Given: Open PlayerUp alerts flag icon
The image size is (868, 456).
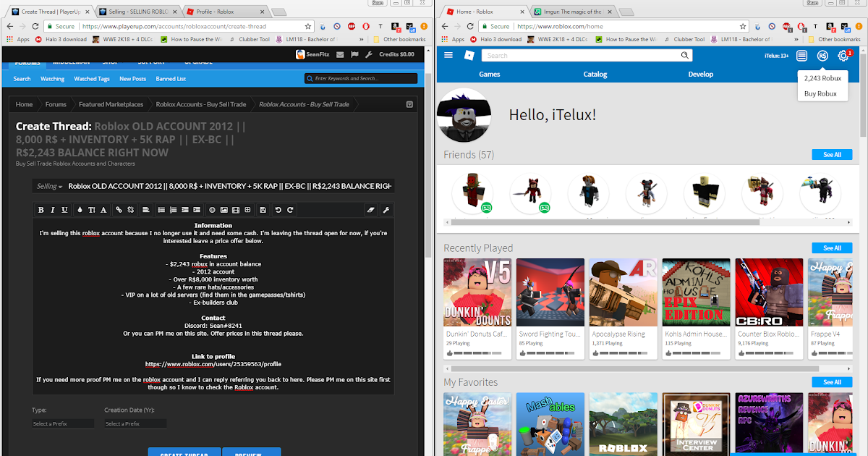Looking at the screenshot, I should (354, 54).
